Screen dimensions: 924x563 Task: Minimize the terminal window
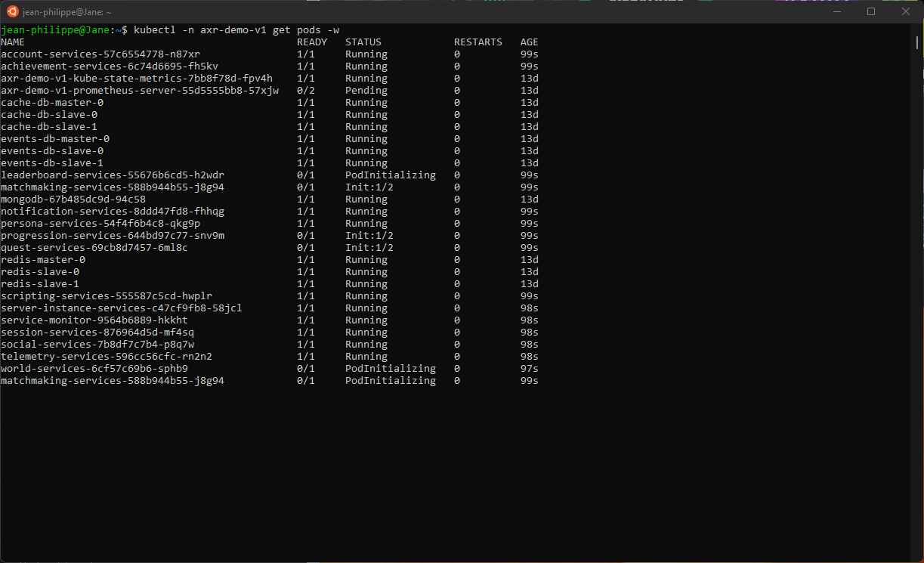836,11
